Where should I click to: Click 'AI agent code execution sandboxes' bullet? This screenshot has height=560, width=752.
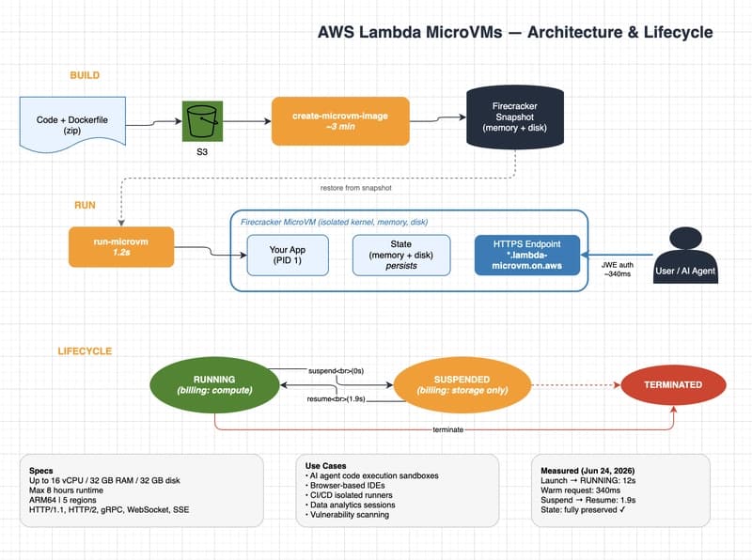point(371,475)
